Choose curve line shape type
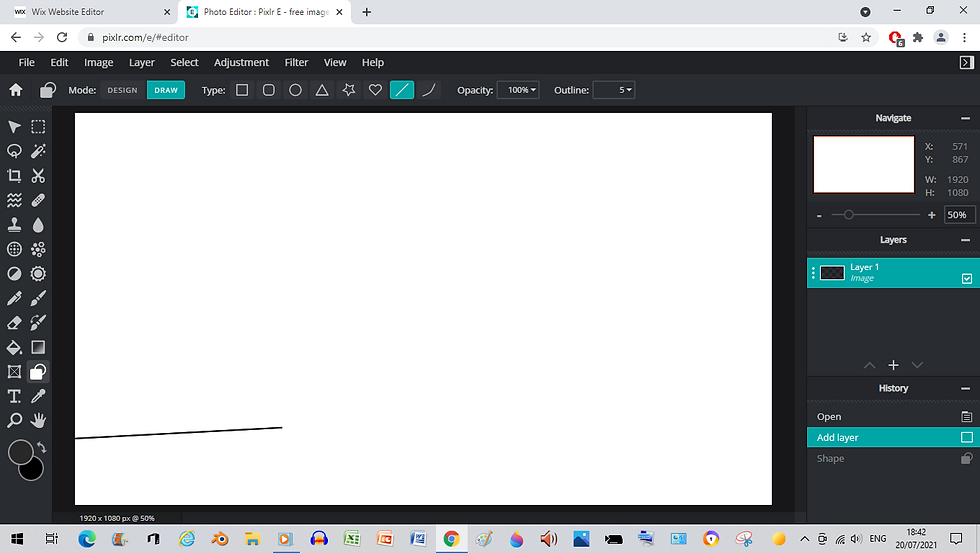The image size is (980, 553). (x=429, y=90)
